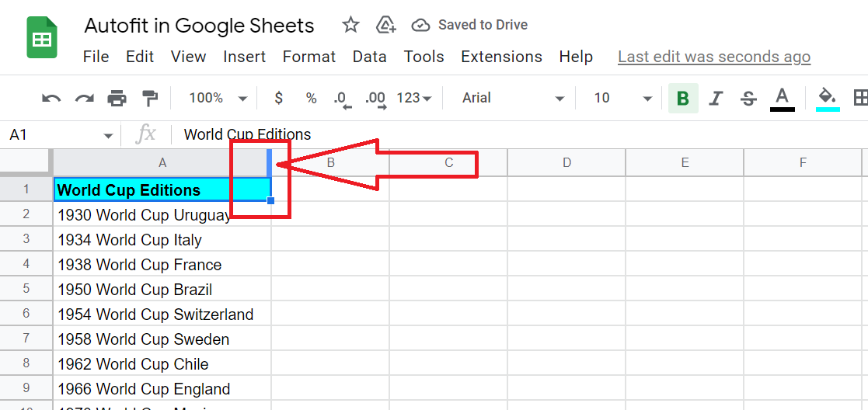
Task: Undo the last action
Action: pos(51,99)
